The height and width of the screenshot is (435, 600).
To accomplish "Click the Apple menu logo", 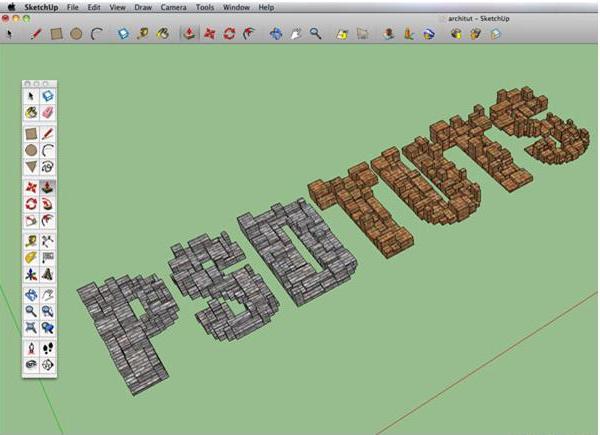I will click(x=9, y=7).
